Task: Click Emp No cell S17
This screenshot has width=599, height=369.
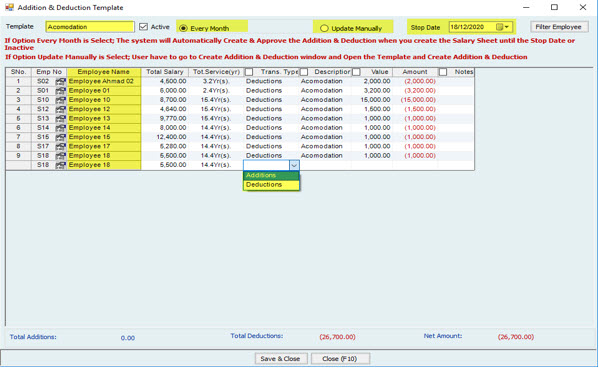Action: (43, 146)
